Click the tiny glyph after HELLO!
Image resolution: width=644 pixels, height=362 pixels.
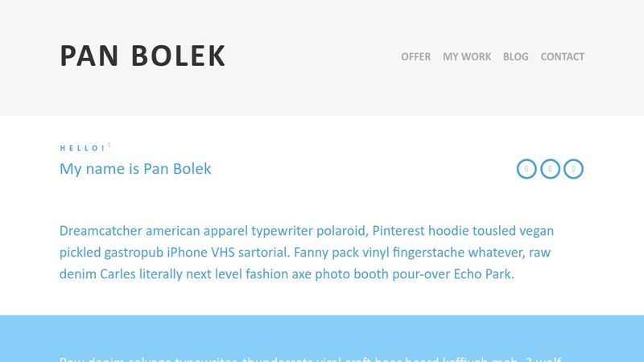[109, 146]
